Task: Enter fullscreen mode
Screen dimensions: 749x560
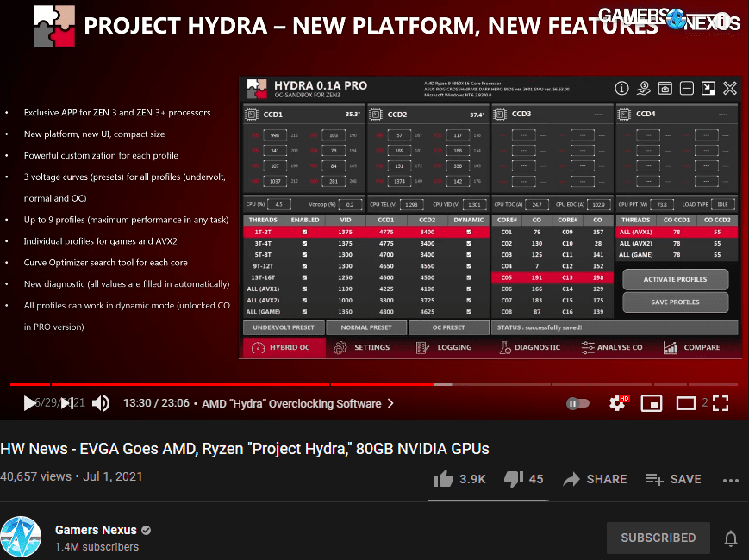Action: click(x=721, y=403)
